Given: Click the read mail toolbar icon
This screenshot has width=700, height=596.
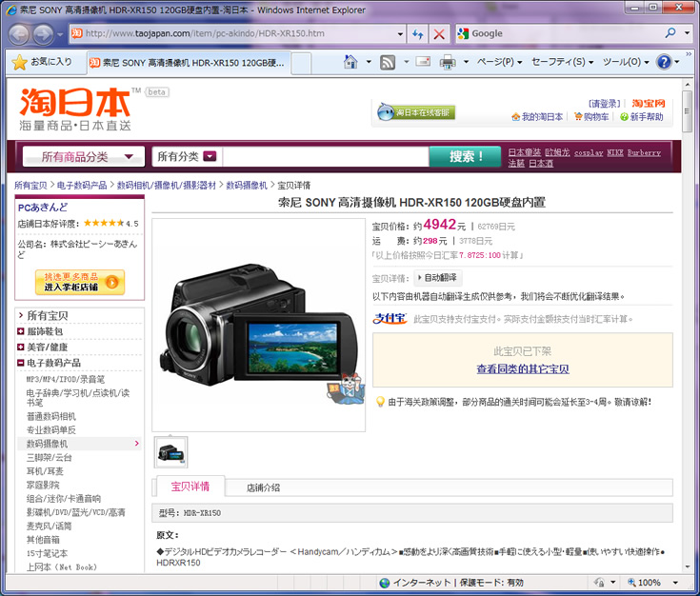Looking at the screenshot, I should pos(423,62).
